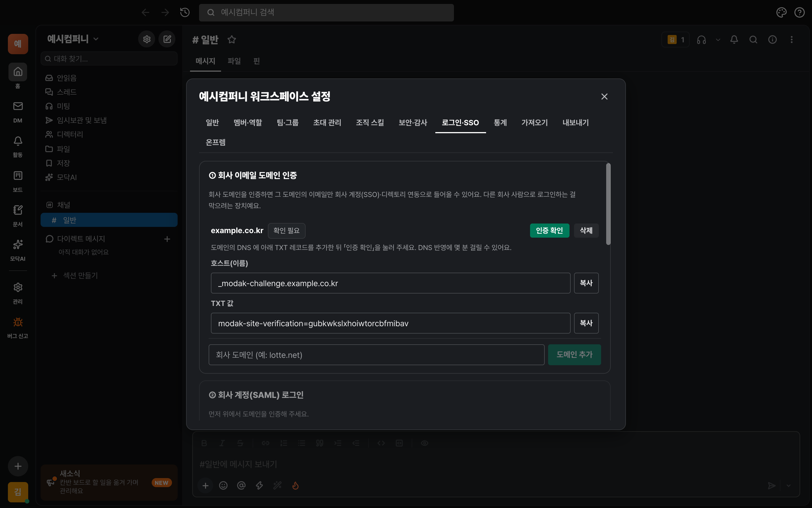Open channel more options menu
The image size is (812, 508).
791,40
